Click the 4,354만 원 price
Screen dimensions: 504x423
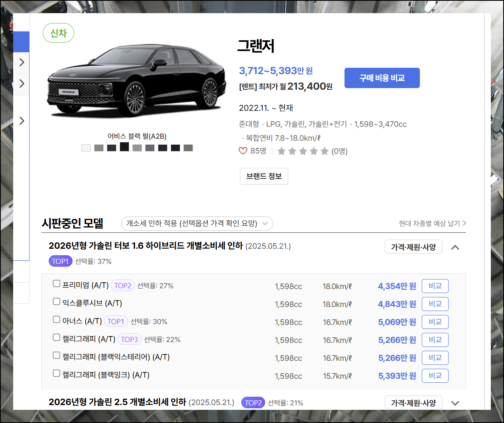tap(397, 286)
